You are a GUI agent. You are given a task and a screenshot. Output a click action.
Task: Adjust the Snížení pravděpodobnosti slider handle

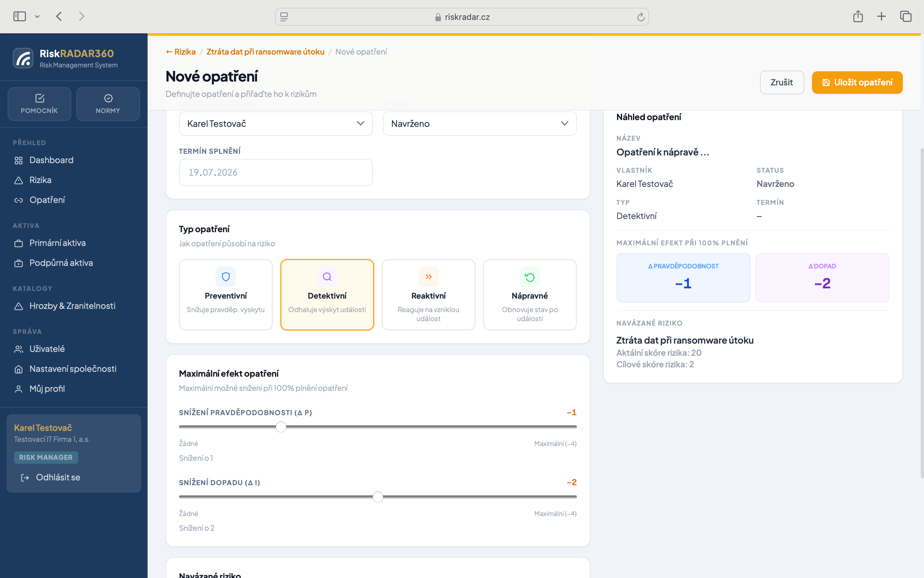[281, 427]
